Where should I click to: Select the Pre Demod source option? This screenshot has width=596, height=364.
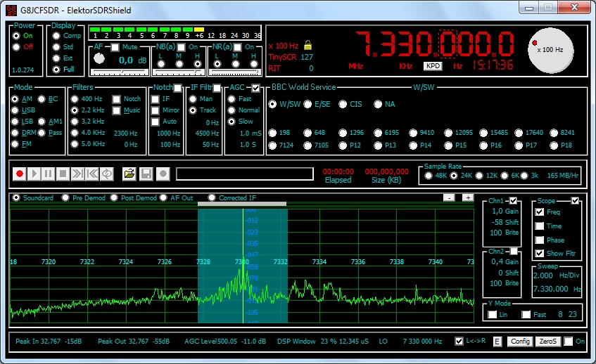pos(66,198)
